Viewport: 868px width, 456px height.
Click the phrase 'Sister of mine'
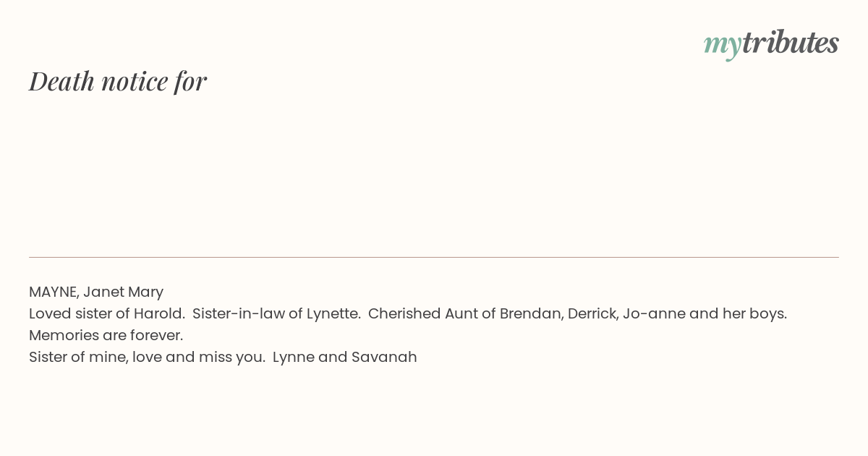78,358
